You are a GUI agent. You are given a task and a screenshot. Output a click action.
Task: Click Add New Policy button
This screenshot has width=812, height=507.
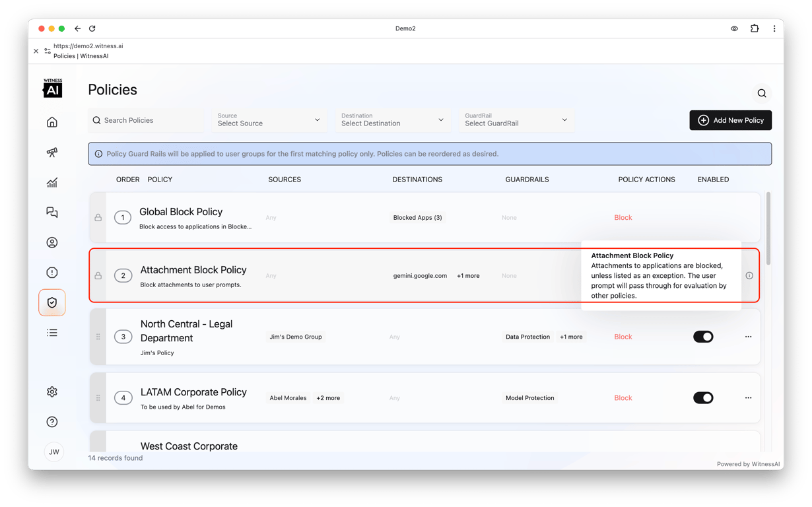[x=730, y=120]
